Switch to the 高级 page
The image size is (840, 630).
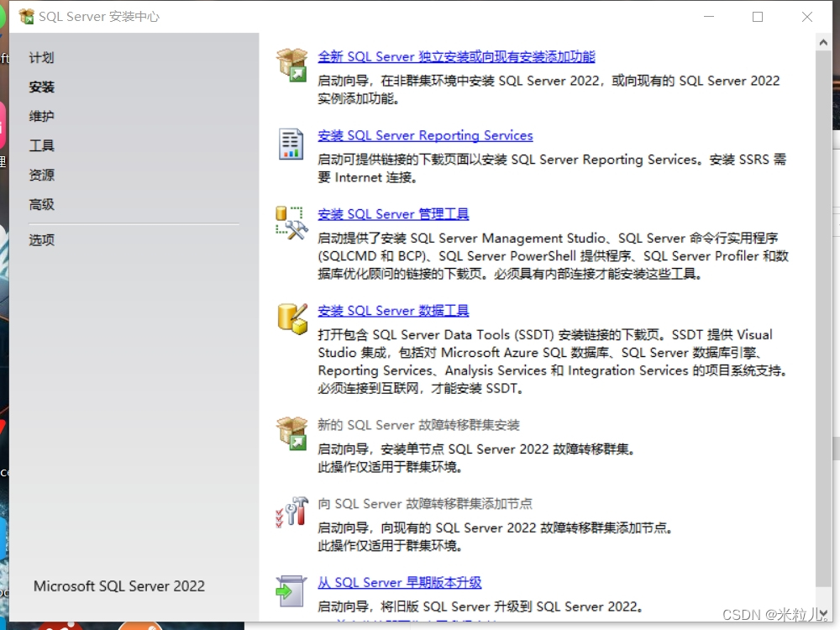click(x=42, y=205)
